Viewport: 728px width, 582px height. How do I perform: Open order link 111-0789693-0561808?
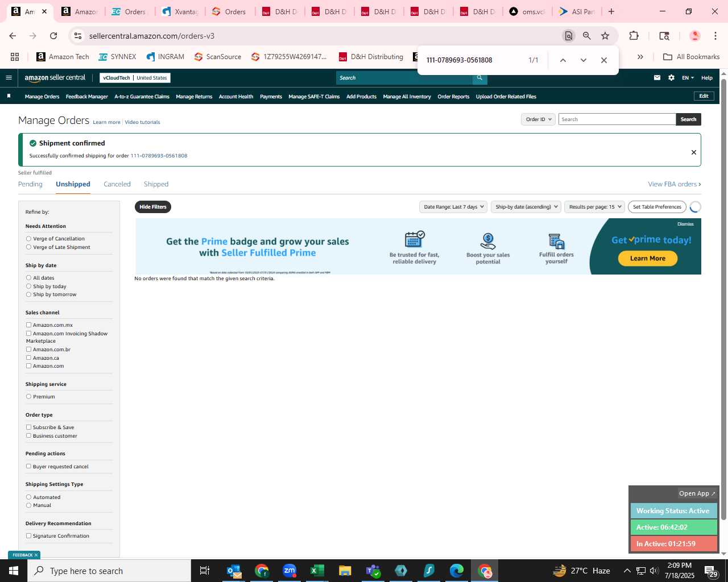coord(159,156)
